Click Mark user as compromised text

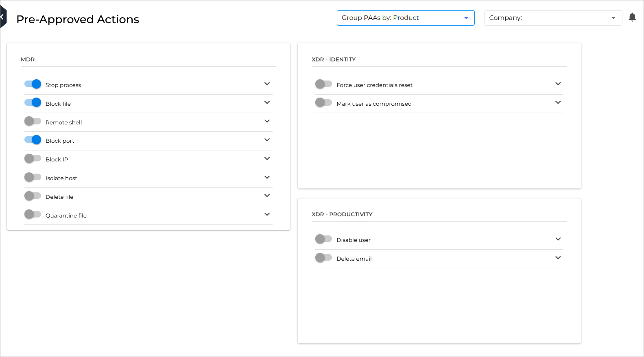[374, 104]
